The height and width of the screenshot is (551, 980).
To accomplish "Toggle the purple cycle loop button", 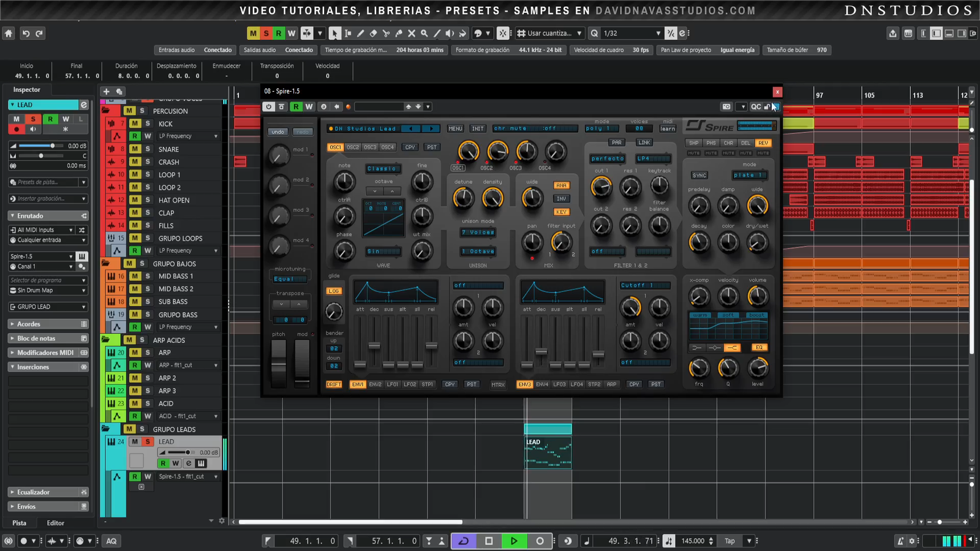I will tap(464, 541).
